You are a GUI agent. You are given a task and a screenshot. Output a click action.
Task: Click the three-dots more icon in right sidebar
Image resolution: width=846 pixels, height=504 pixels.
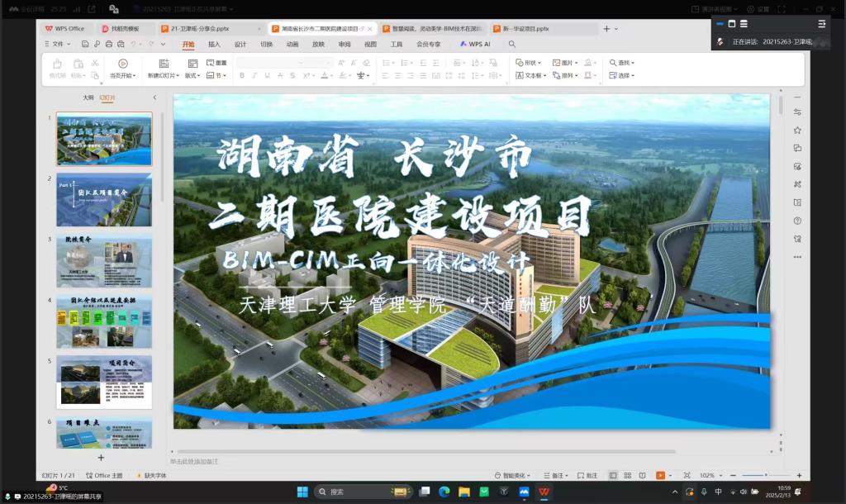tap(797, 257)
